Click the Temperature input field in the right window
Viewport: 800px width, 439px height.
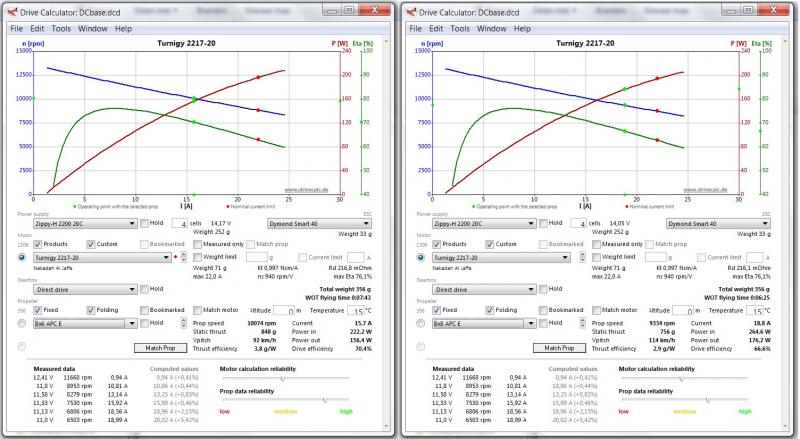click(755, 310)
